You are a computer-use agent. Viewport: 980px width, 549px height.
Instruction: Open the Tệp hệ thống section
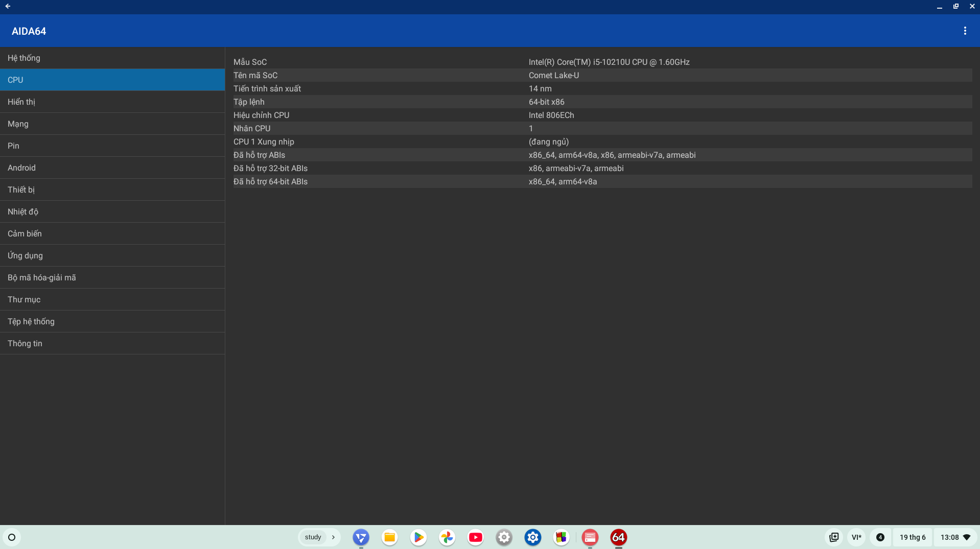click(112, 322)
